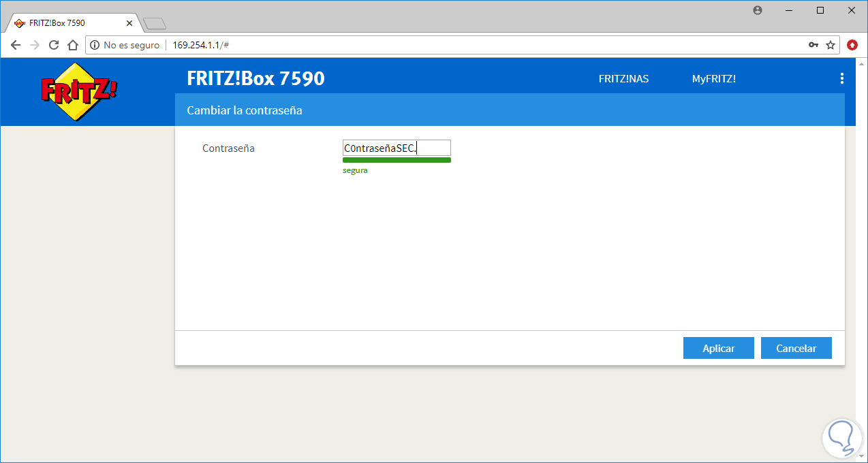Click the scrollbar up arrow
Viewport: 868px width, 463px height.
(861, 63)
